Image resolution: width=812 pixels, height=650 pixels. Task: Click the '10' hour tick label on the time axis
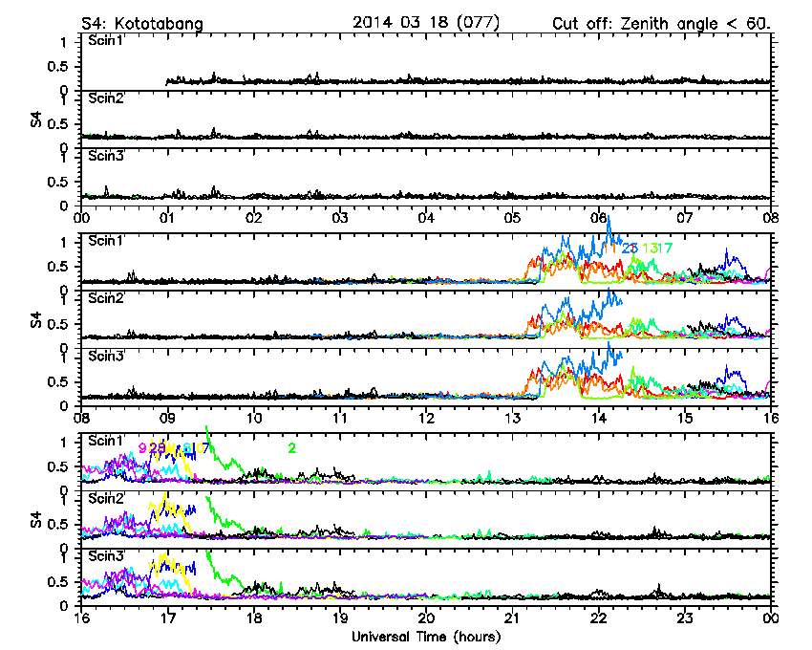pos(254,418)
